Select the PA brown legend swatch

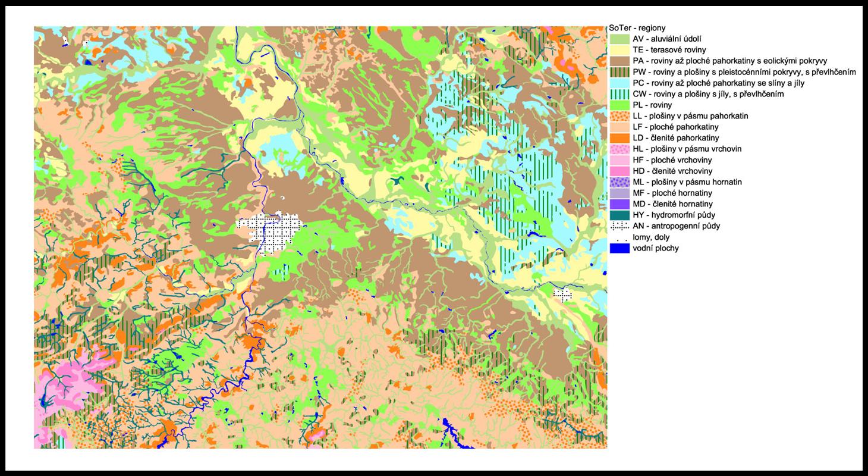[x=619, y=61]
